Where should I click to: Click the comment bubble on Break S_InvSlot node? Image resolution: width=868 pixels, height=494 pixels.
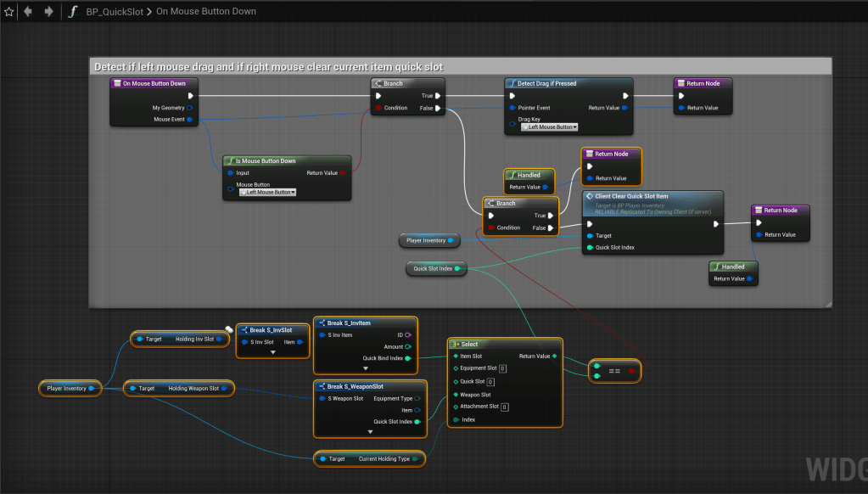(229, 329)
